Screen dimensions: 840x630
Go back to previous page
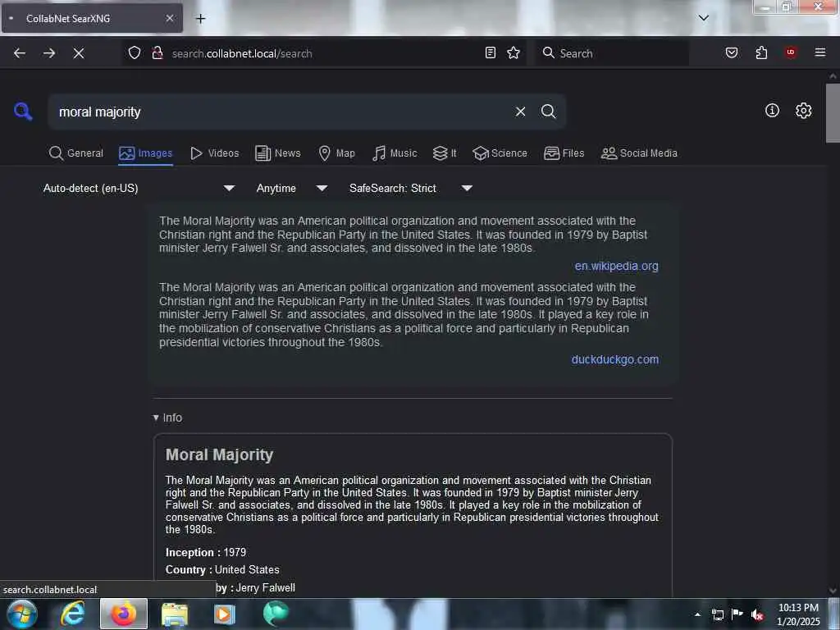[x=20, y=53]
